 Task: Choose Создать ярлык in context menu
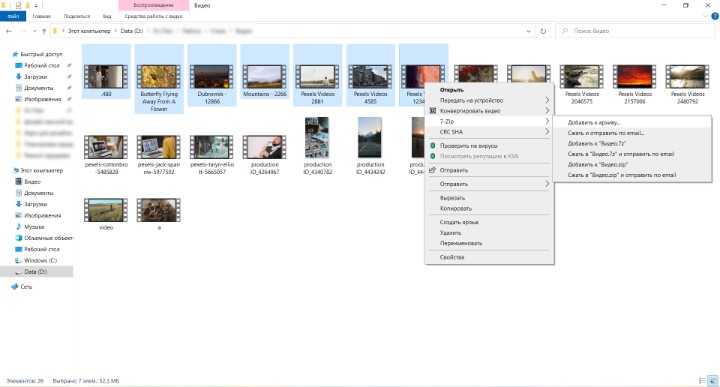point(489,222)
